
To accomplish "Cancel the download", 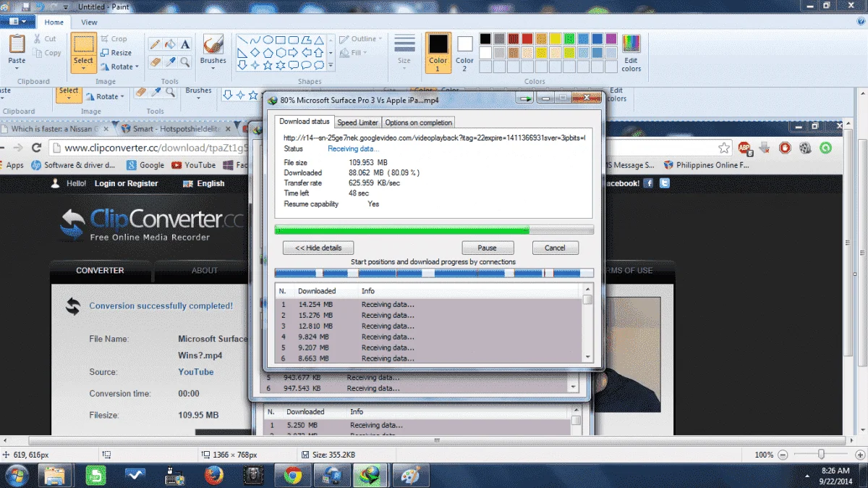I will coord(555,248).
